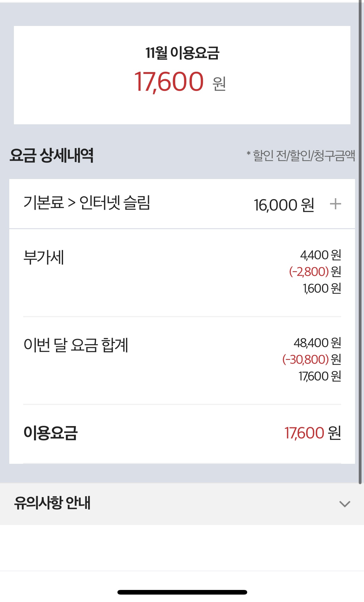Select the bold 이용요금 label at the bottom

pyautogui.click(x=50, y=433)
